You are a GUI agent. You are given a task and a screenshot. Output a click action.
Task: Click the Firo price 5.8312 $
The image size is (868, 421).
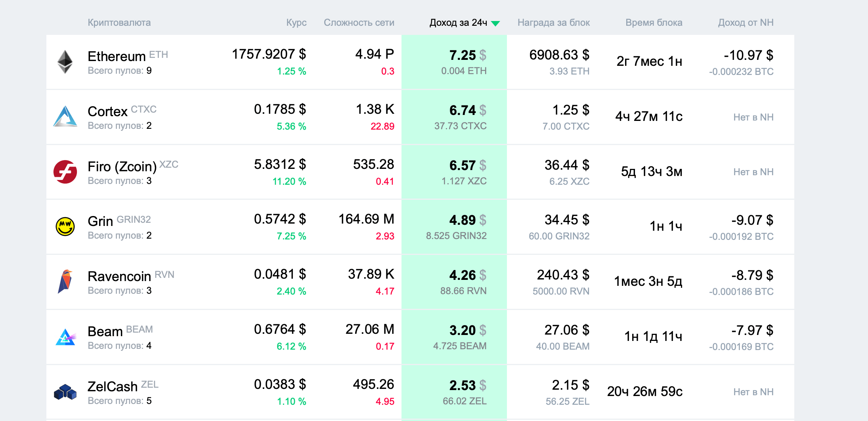coord(280,164)
